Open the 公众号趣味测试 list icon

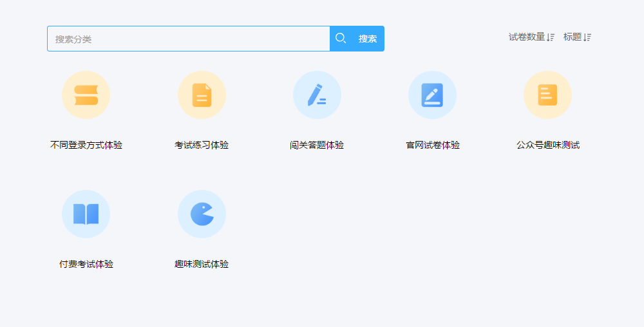click(547, 95)
